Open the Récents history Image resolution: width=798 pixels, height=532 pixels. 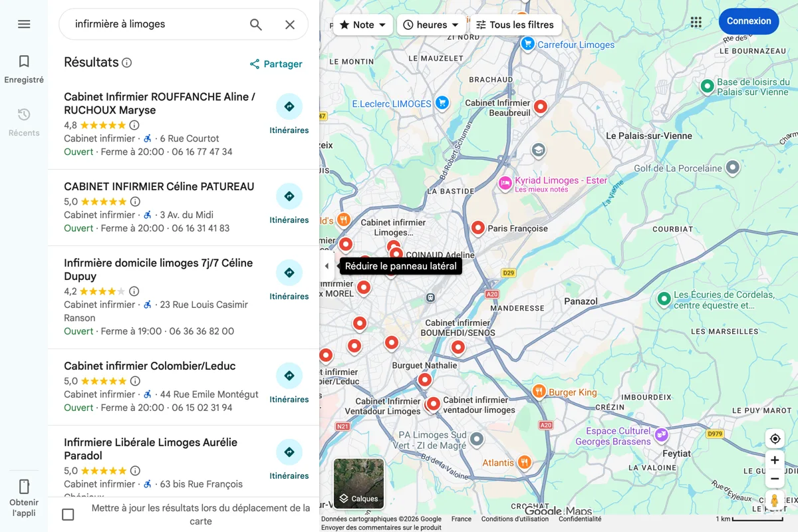(24, 122)
